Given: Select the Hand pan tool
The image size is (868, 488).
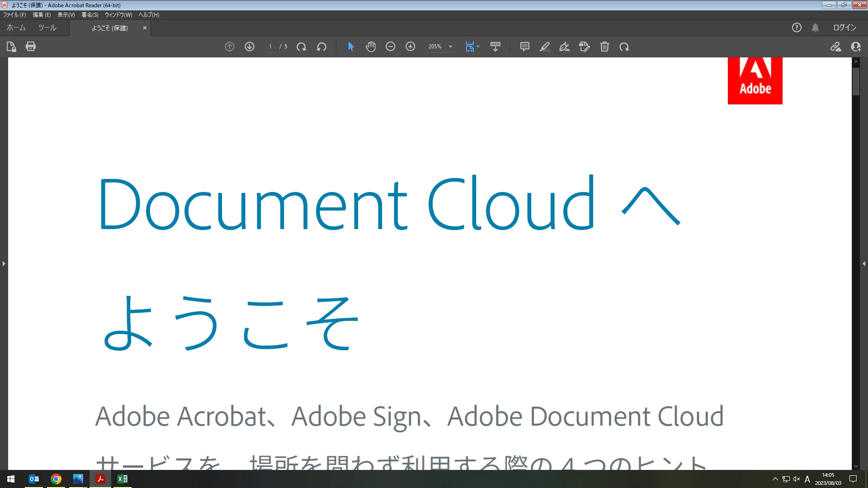Looking at the screenshot, I should click(x=371, y=47).
